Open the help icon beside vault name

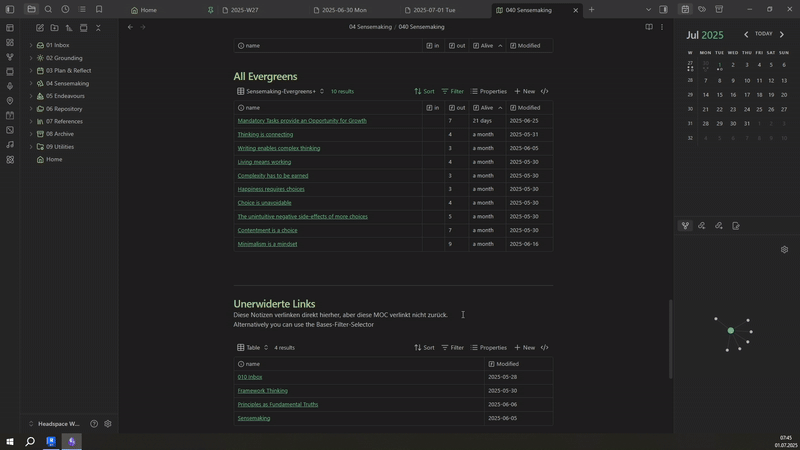[x=94, y=423]
